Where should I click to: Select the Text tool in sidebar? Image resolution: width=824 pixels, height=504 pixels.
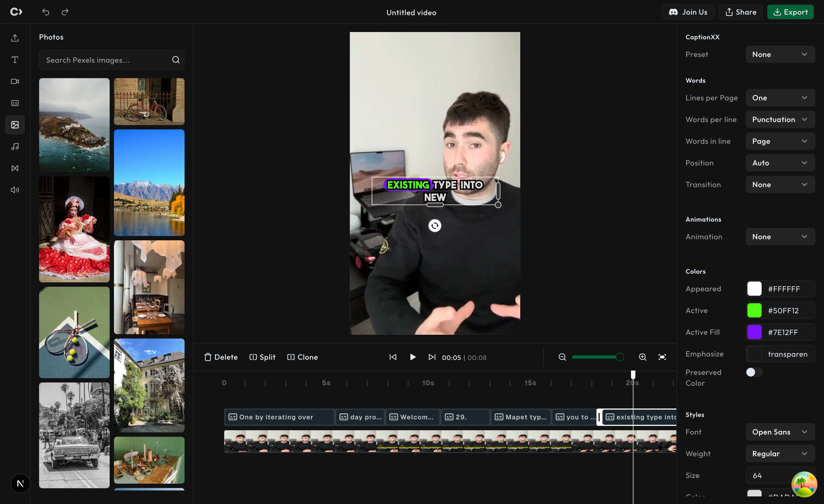[15, 59]
